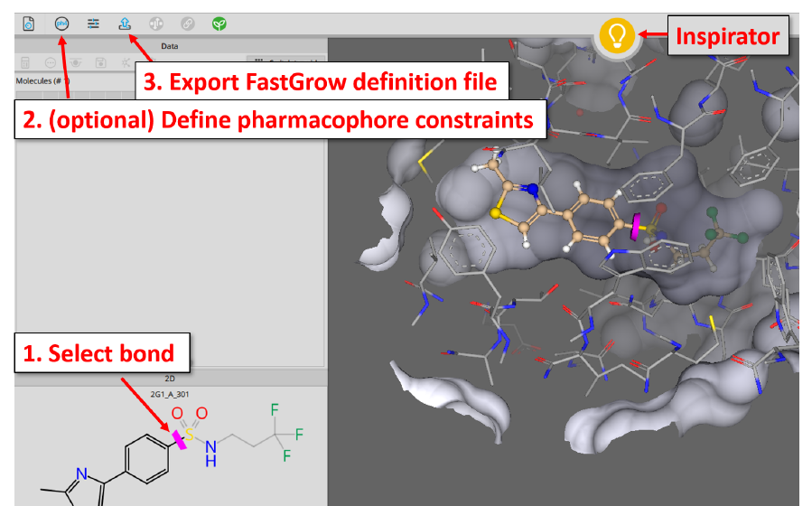Click the yellow sulfur atom sphere on thiazole in 3D
812x506 pixels.
(x=496, y=213)
